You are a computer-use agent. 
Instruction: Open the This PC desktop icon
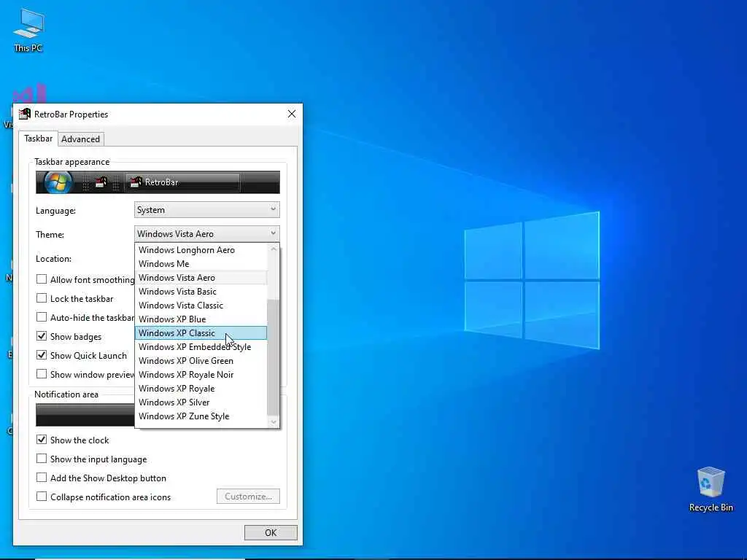pyautogui.click(x=28, y=30)
